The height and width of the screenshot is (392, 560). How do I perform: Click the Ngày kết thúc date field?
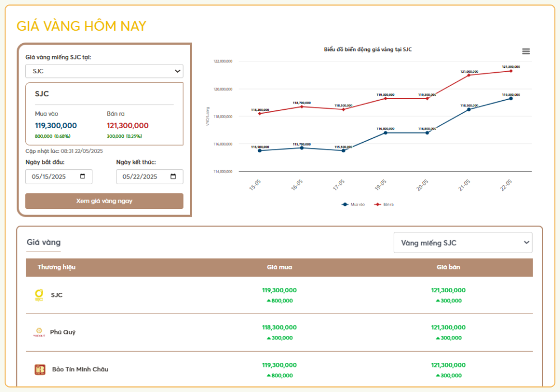pyautogui.click(x=150, y=176)
